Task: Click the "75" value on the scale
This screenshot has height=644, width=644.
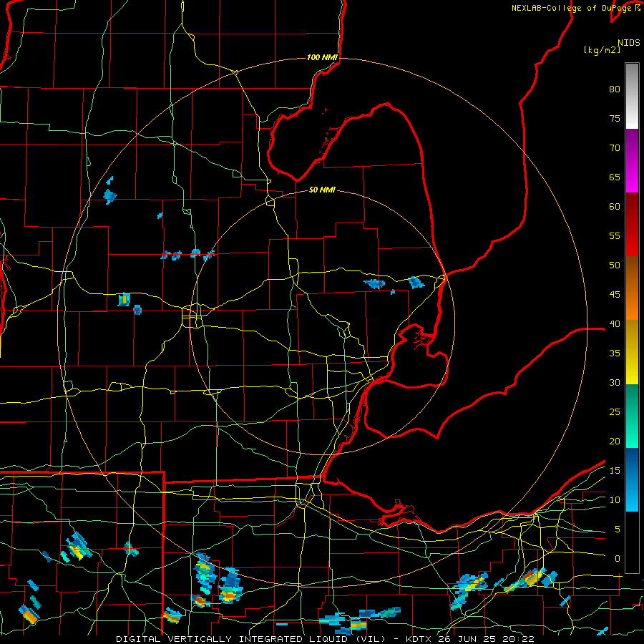Action: coord(615,119)
